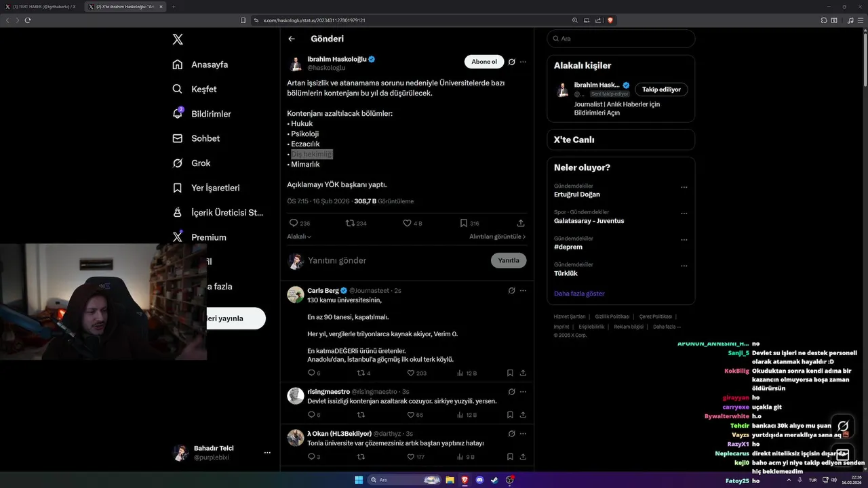Expand the Alakalı sort dropdown
Screen dimensions: 868x488
[x=299, y=237]
